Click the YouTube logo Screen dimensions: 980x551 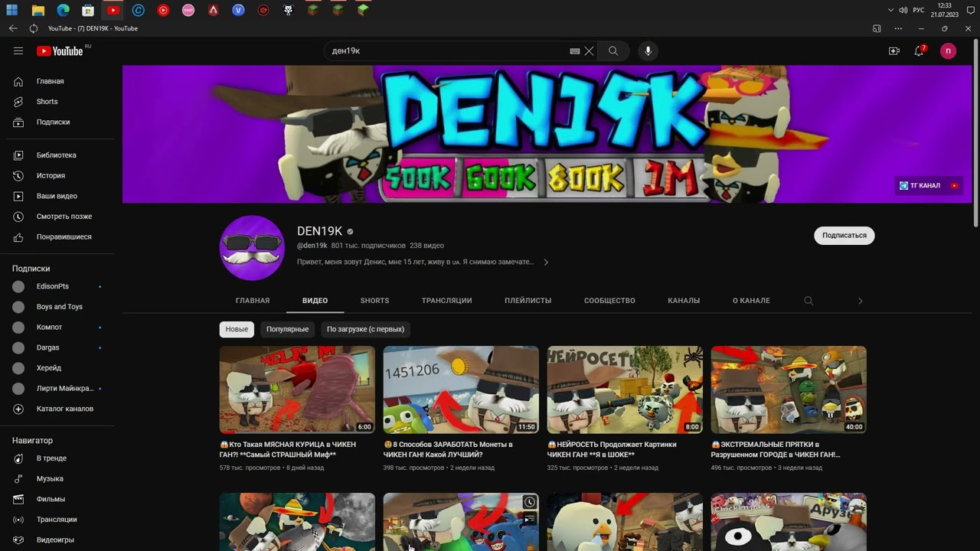pyautogui.click(x=60, y=51)
